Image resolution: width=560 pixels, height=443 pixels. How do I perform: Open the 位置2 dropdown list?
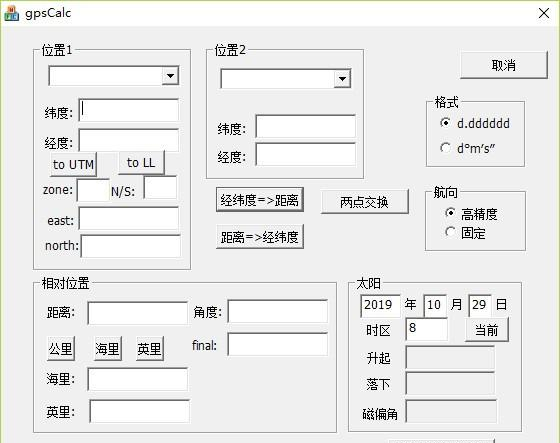pos(342,79)
